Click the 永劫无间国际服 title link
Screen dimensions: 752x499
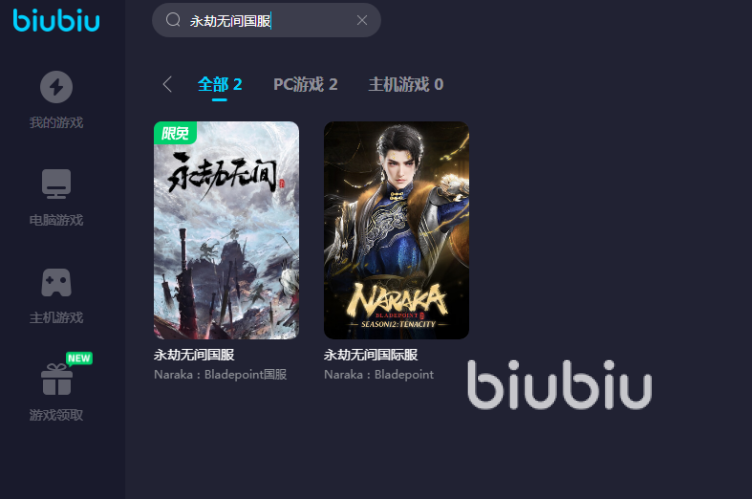click(x=371, y=355)
